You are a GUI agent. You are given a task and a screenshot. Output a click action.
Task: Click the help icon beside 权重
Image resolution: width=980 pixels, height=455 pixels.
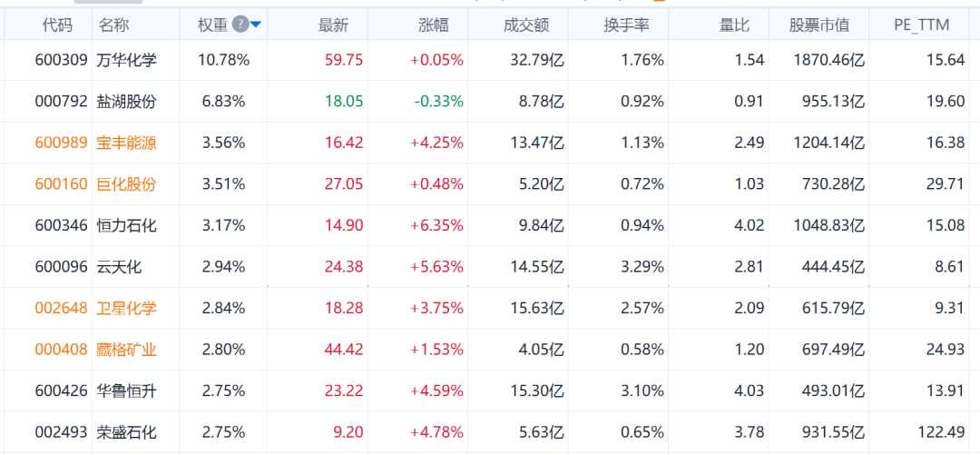240,25
